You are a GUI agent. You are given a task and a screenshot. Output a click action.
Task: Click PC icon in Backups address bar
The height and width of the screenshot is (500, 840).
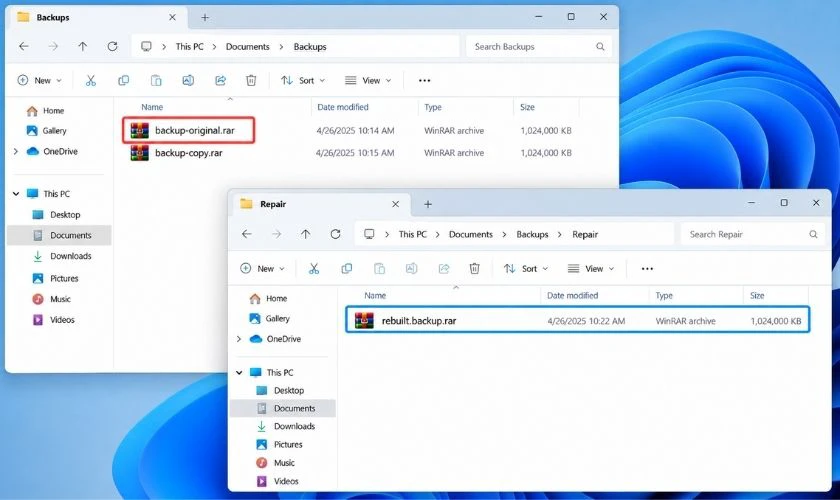tap(146, 47)
